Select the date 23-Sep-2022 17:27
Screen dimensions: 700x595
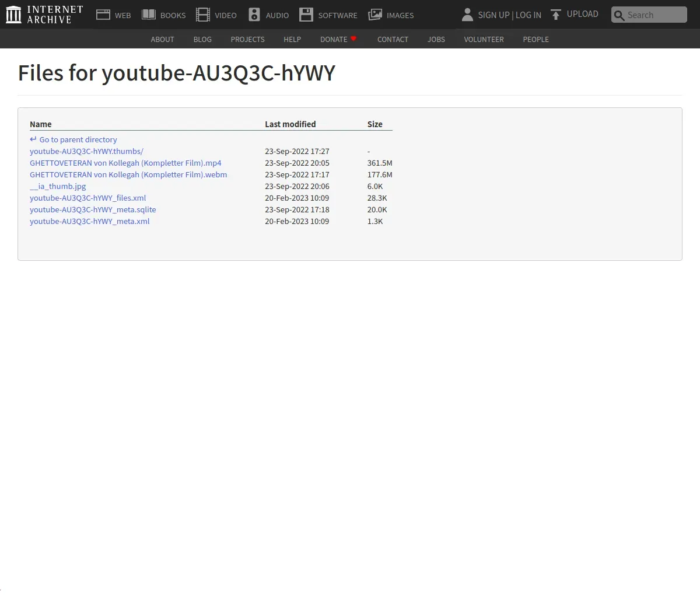pyautogui.click(x=297, y=152)
